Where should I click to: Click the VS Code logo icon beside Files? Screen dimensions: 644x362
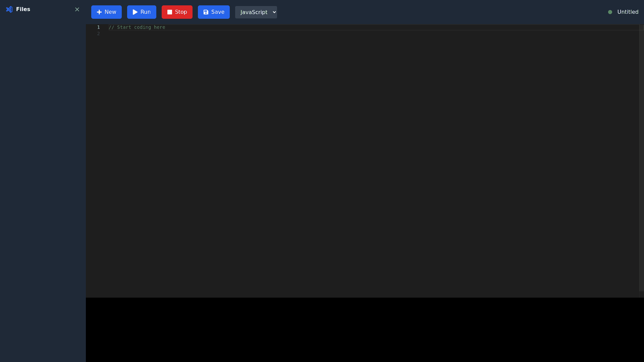(9, 9)
